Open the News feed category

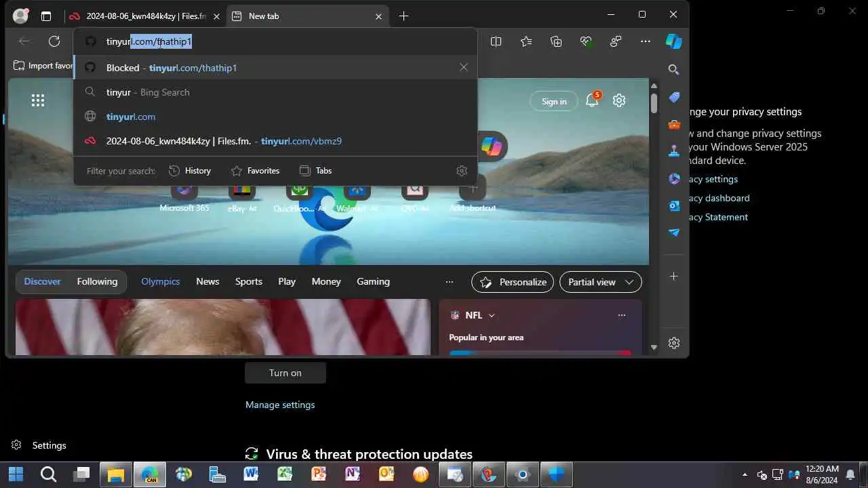tap(208, 281)
